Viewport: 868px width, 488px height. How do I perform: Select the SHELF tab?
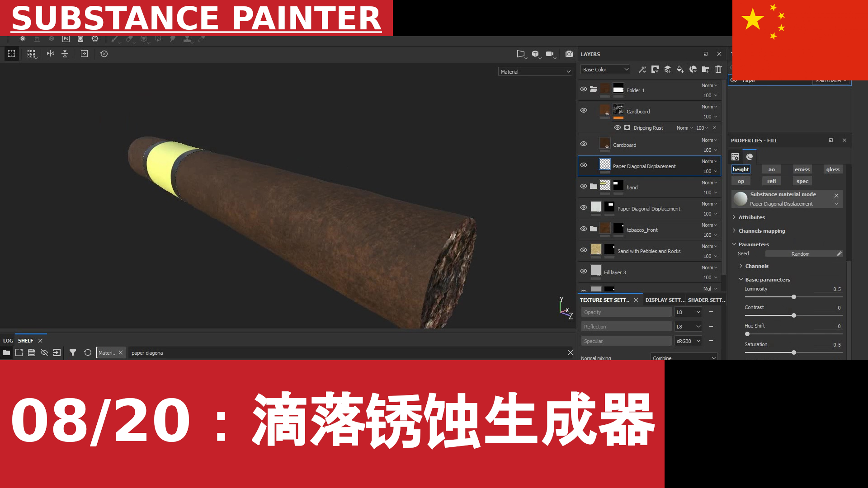click(x=25, y=341)
